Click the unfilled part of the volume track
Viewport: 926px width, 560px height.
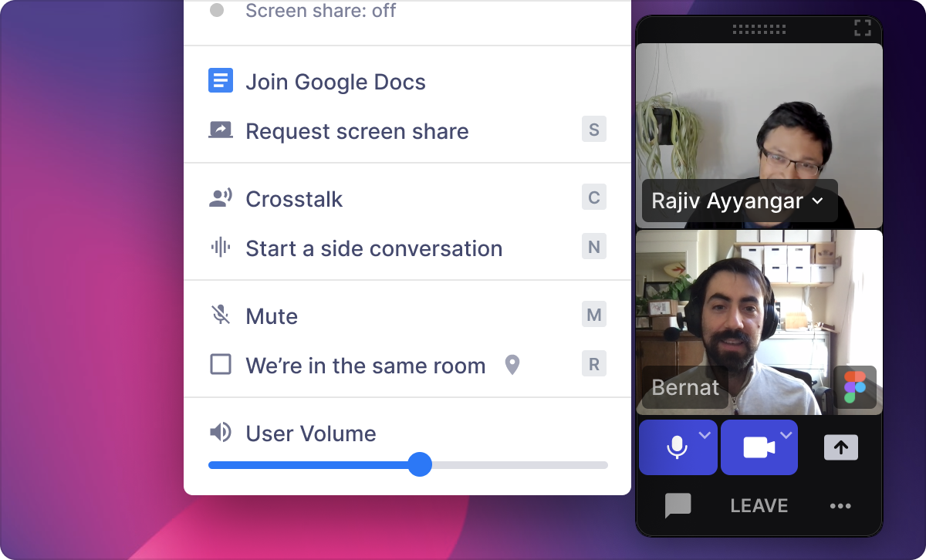click(520, 465)
